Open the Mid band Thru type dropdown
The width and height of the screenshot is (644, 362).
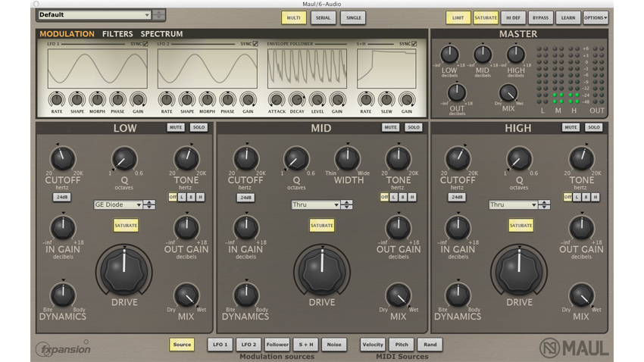click(315, 204)
